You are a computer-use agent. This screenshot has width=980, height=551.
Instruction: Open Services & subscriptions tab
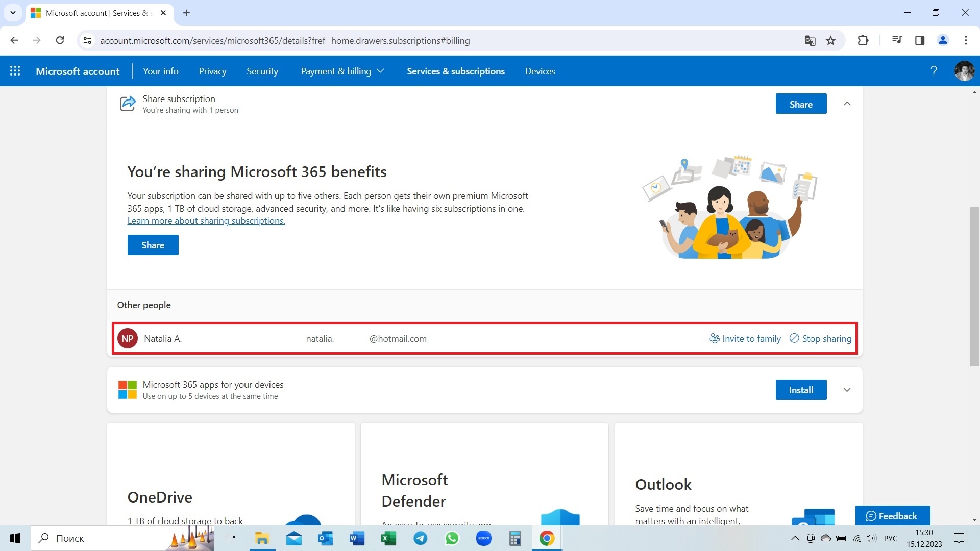456,71
